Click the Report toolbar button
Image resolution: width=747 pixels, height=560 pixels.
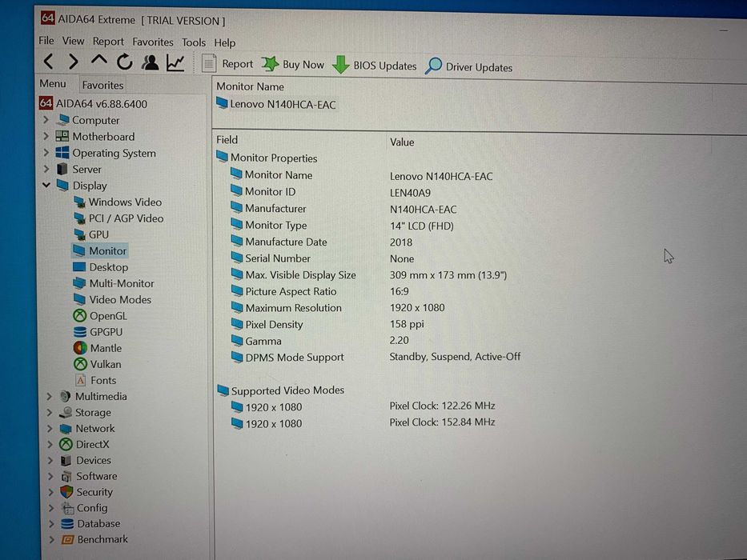(x=227, y=63)
